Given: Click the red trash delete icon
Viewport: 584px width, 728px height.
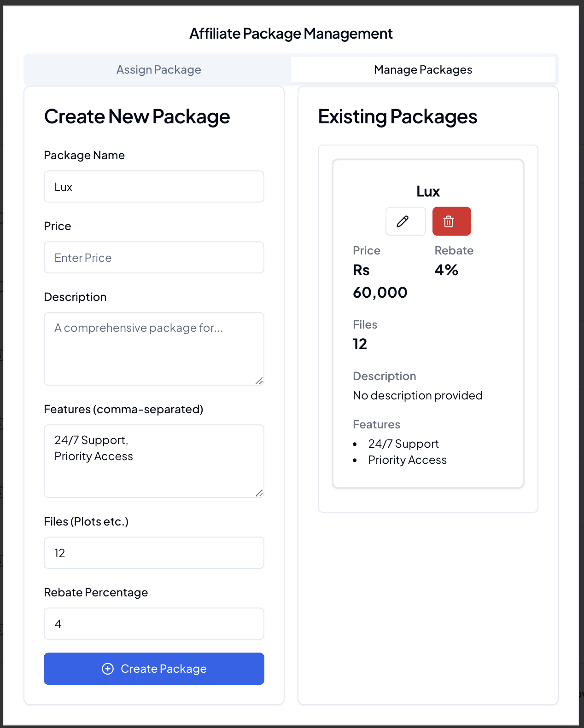Looking at the screenshot, I should point(451,221).
